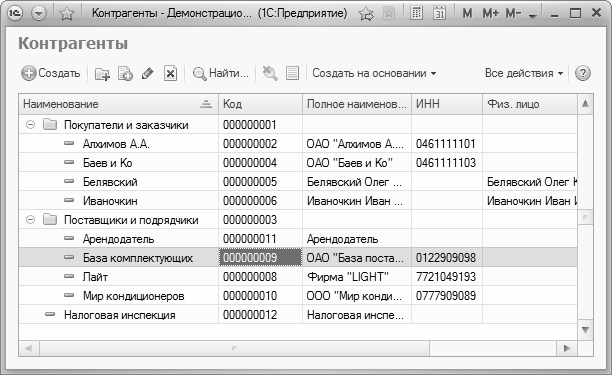Click the vertical scrollbar thumb

(x=585, y=217)
